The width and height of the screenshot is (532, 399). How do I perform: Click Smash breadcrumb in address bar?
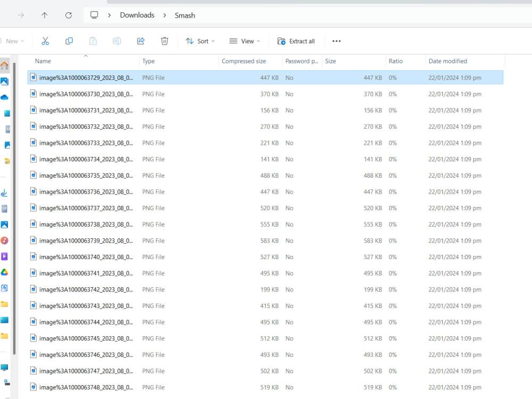(185, 15)
